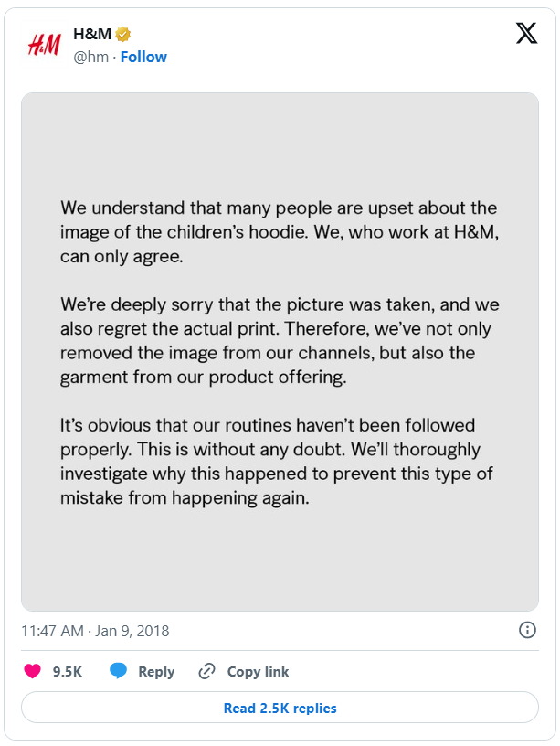Click the paragraph starting "We understand that many"
This screenshot has width=560, height=746.
pos(279,232)
